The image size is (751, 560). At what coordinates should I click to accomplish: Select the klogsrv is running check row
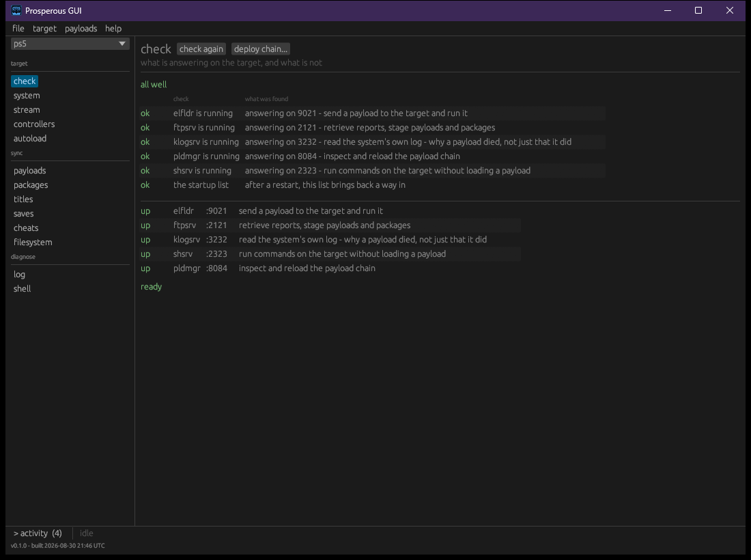pyautogui.click(x=372, y=142)
